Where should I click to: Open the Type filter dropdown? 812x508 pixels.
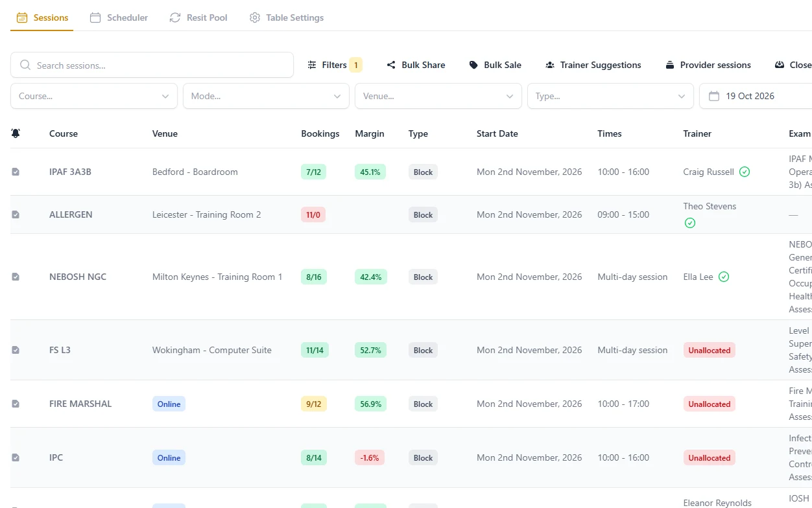click(610, 96)
